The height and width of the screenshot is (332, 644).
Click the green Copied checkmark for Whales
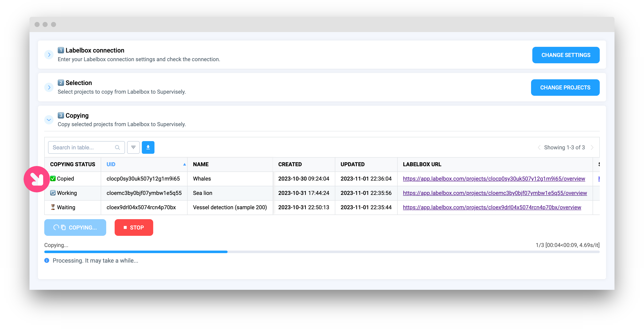(x=53, y=178)
